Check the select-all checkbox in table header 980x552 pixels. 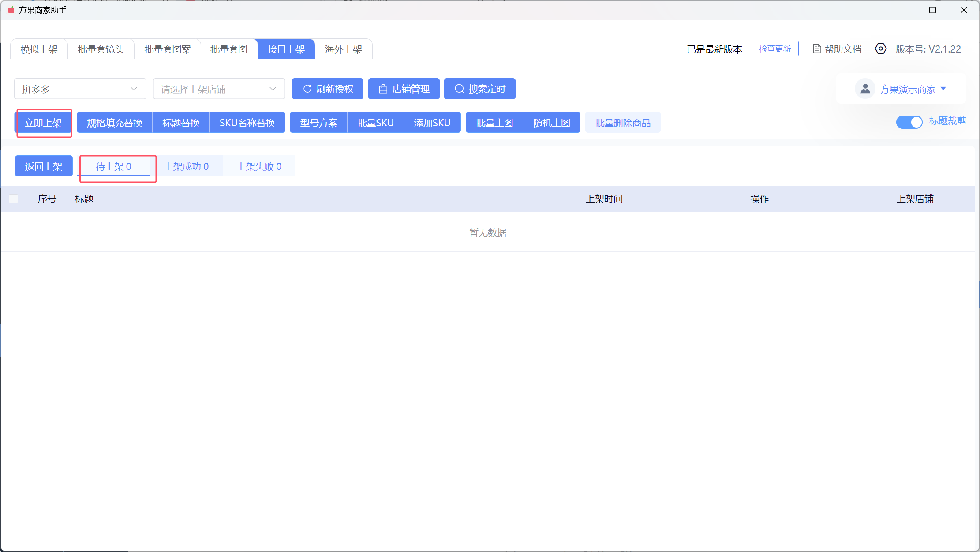coord(14,199)
